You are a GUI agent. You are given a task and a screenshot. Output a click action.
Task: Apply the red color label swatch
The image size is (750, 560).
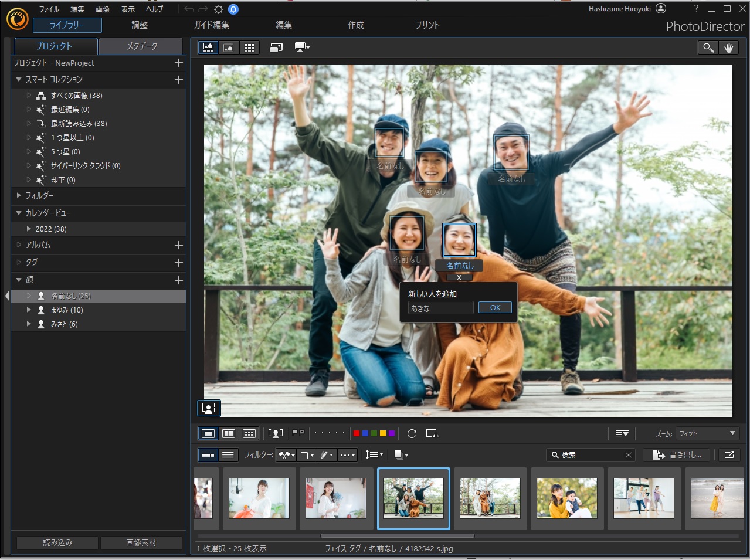click(x=356, y=433)
